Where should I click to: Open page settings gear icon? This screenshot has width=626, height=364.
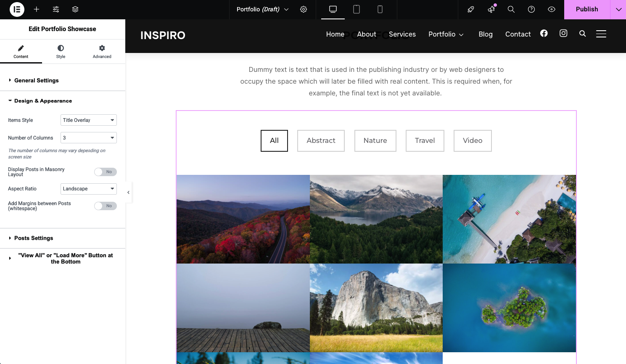click(x=304, y=9)
